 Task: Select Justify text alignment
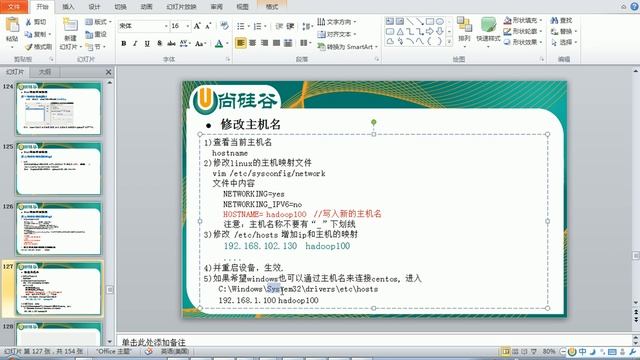coord(276,43)
